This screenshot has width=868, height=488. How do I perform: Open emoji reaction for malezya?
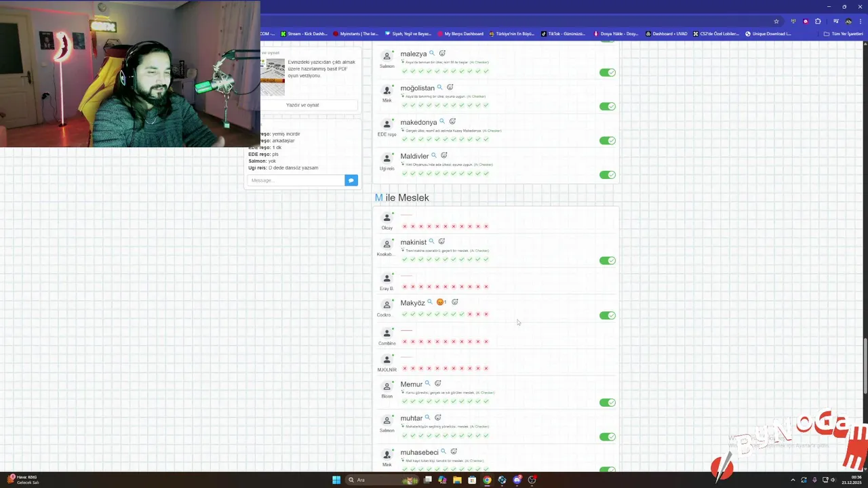click(442, 53)
